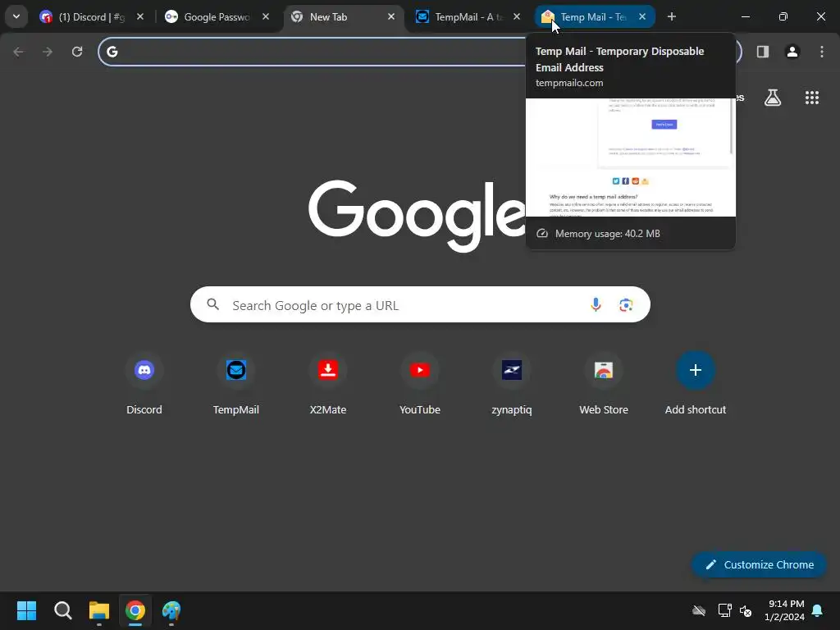Open a new tab with plus button
The width and height of the screenshot is (840, 630).
click(671, 16)
